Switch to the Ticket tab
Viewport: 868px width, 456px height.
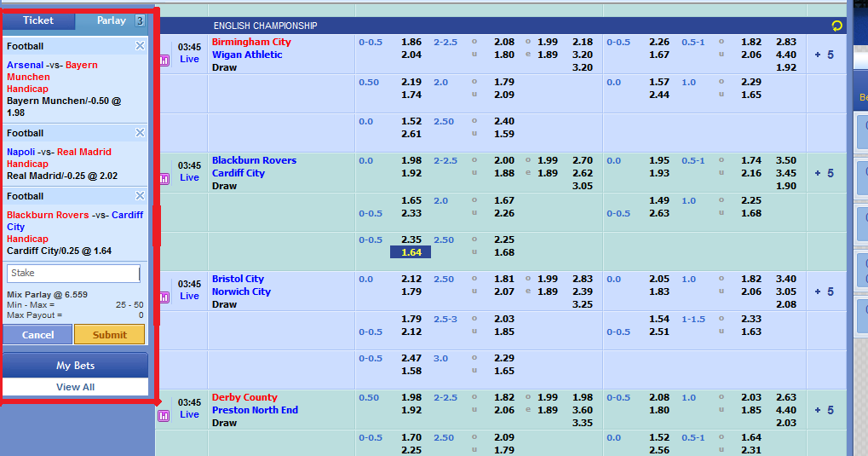point(38,20)
